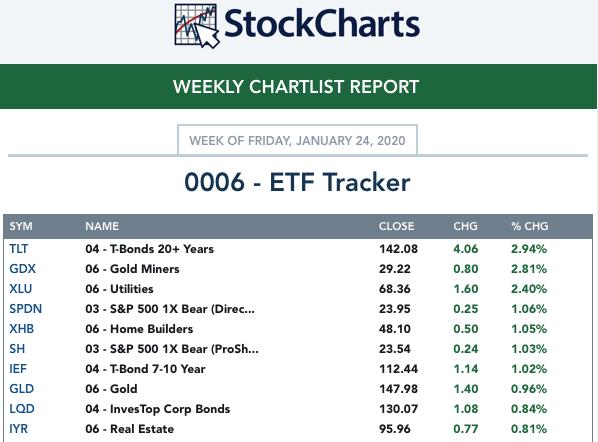The image size is (598, 442).
Task: Click the Week of Friday date box
Action: (297, 140)
